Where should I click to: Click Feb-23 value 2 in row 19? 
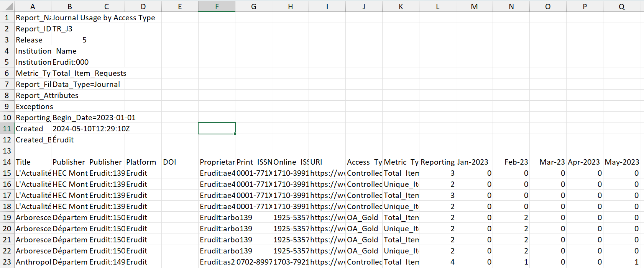click(511, 217)
